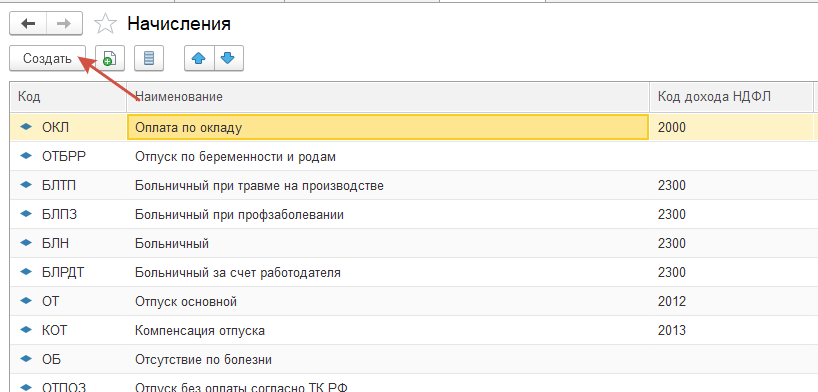Click income code 2300 in БЛРДТ row
The height and width of the screenshot is (392, 818).
coord(672,272)
